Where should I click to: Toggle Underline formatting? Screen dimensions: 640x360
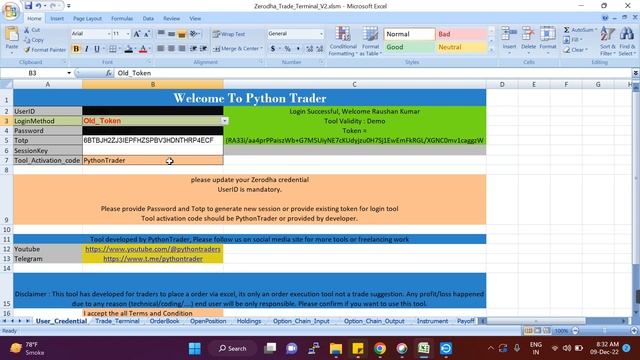97,49
